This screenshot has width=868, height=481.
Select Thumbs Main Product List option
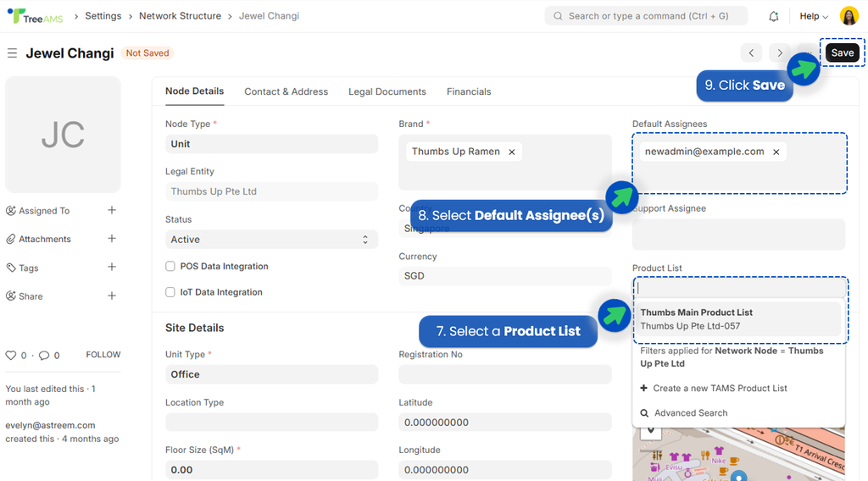738,319
